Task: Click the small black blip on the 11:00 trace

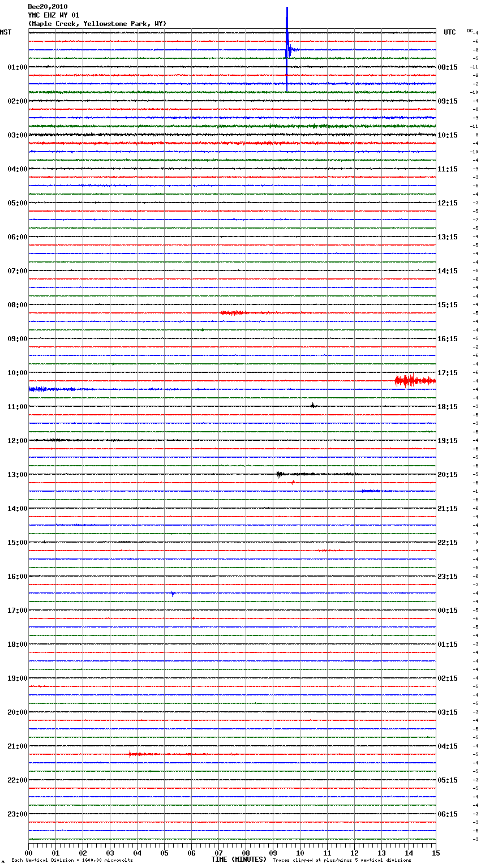Action: click(312, 405)
